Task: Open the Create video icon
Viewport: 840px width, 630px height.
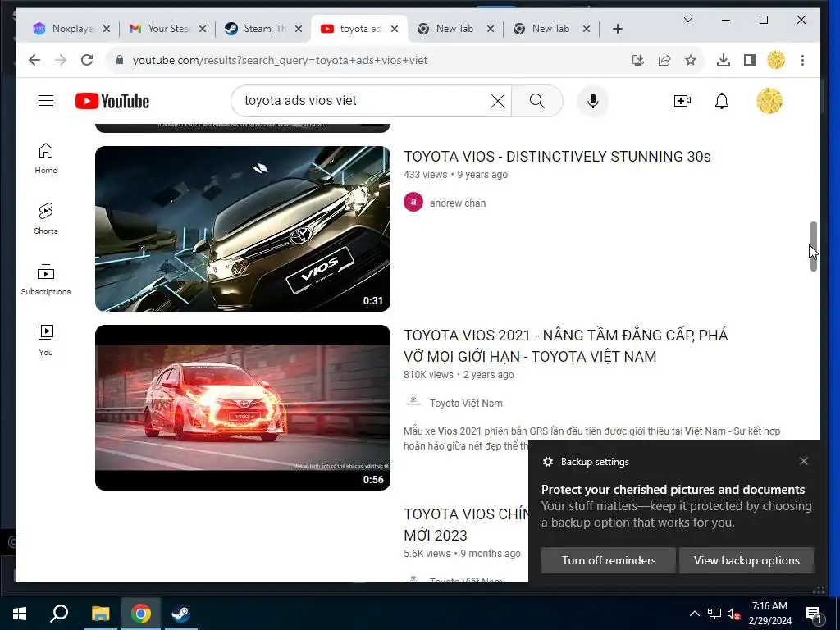Action: [682, 101]
